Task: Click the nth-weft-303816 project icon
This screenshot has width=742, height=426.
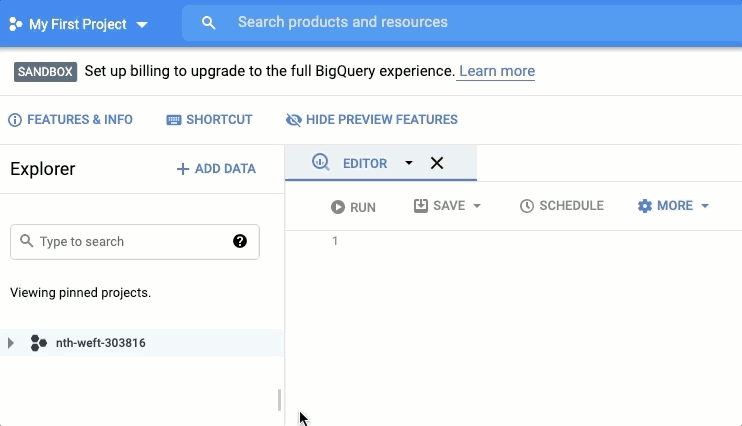Action: click(x=39, y=343)
